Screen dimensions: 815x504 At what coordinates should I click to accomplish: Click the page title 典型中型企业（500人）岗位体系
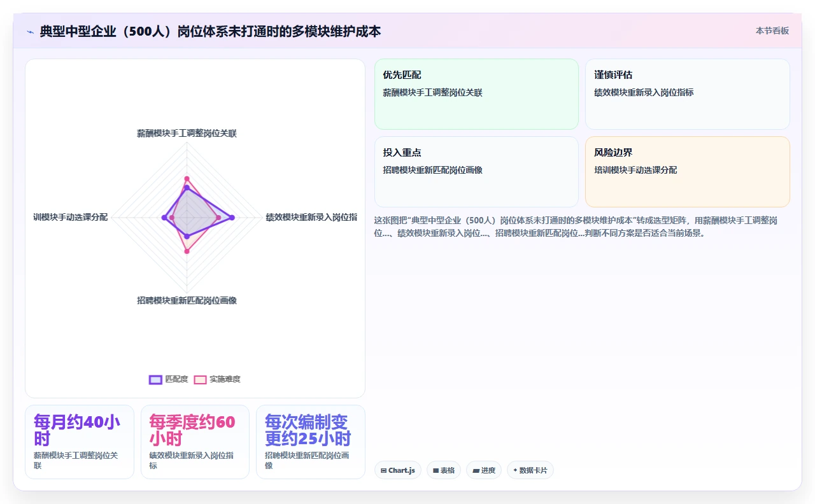coord(210,31)
